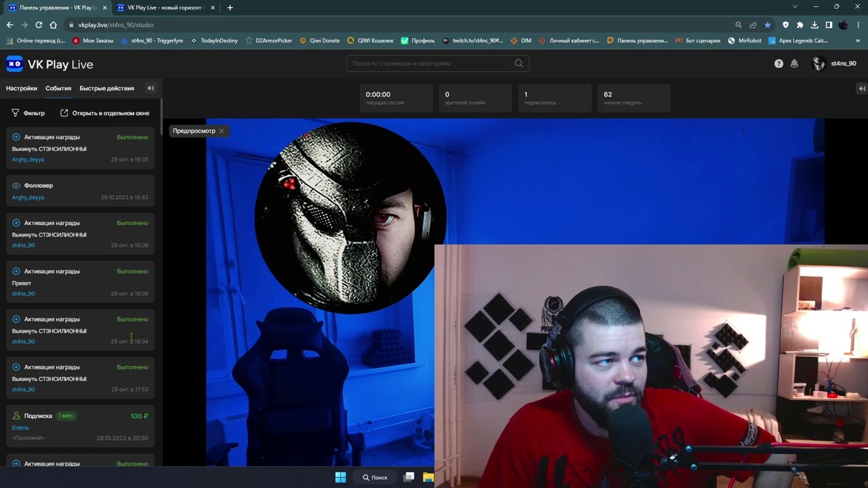Image resolution: width=868 pixels, height=488 pixels.
Task: Click the Фолловер eye icon
Action: pyautogui.click(x=16, y=186)
